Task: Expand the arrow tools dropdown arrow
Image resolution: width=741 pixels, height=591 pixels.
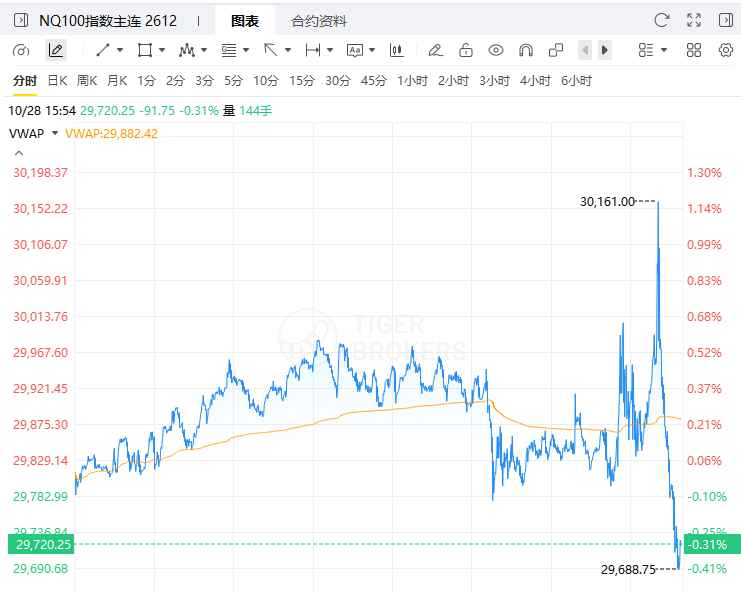Action: (288, 50)
